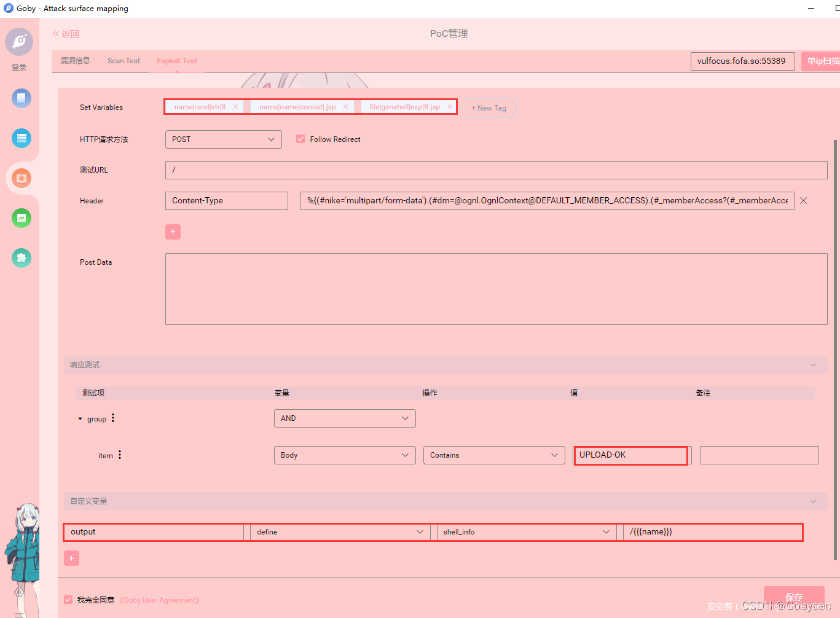Viewport: 840px width, 618px height.
Task: Toggle the Follow Redirect checkbox
Action: click(x=300, y=139)
